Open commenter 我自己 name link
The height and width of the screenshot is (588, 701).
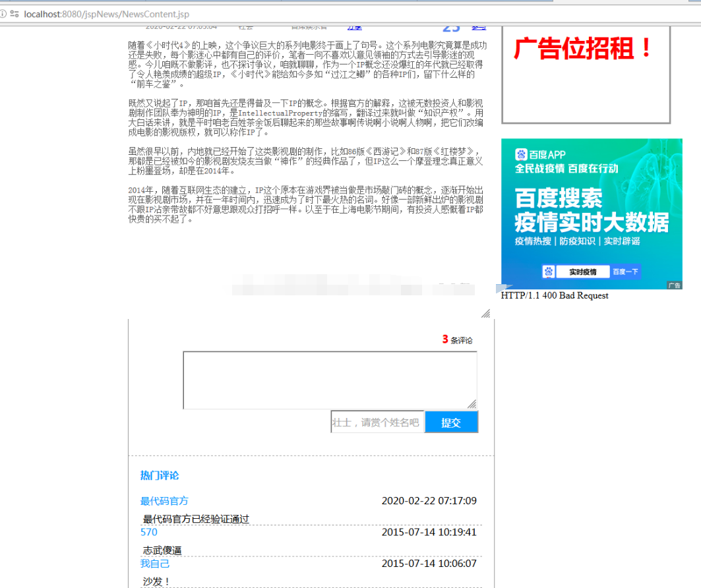point(155,564)
